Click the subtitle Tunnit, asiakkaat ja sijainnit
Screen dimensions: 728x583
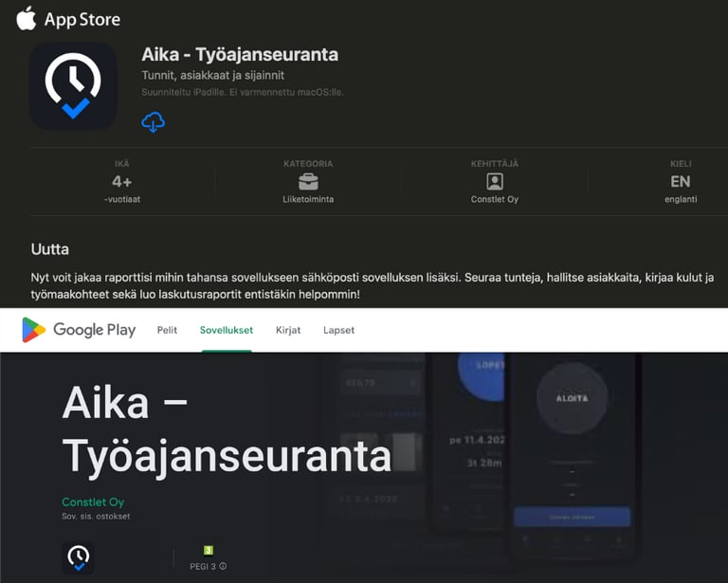click(212, 75)
